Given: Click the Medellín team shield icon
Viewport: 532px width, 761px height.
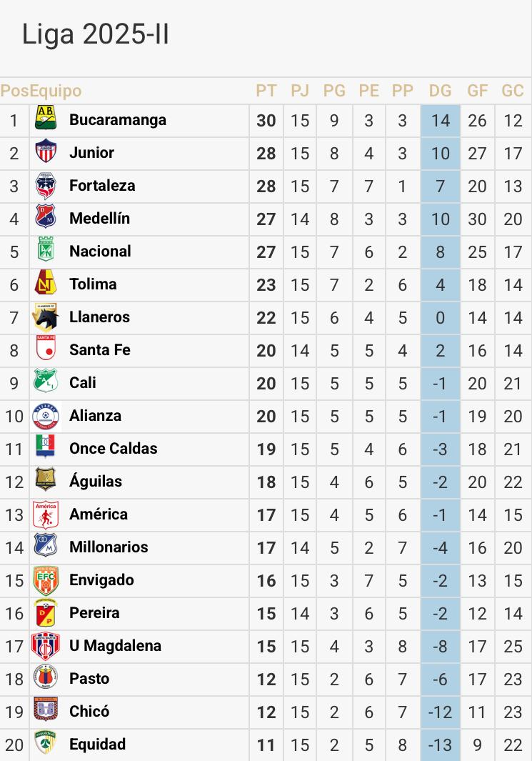Looking at the screenshot, I should [46, 217].
